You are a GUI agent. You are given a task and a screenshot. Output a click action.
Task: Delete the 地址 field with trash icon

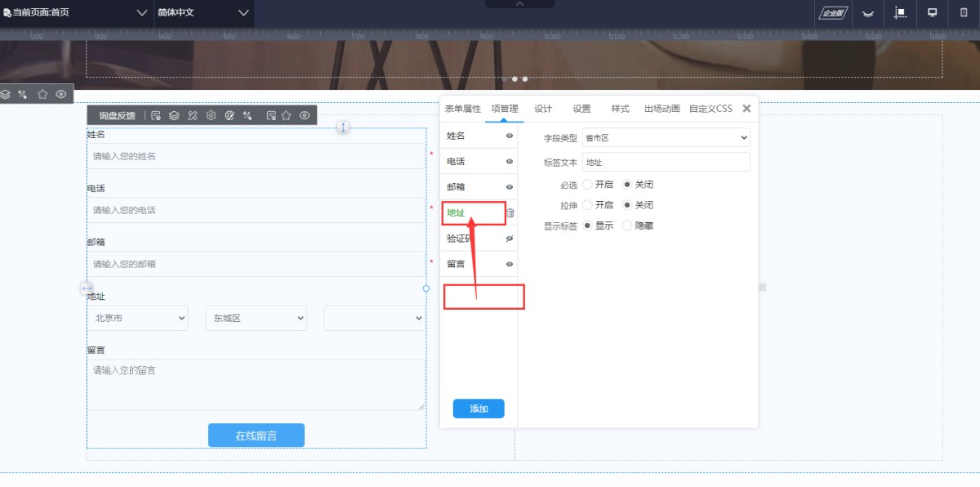(x=510, y=213)
